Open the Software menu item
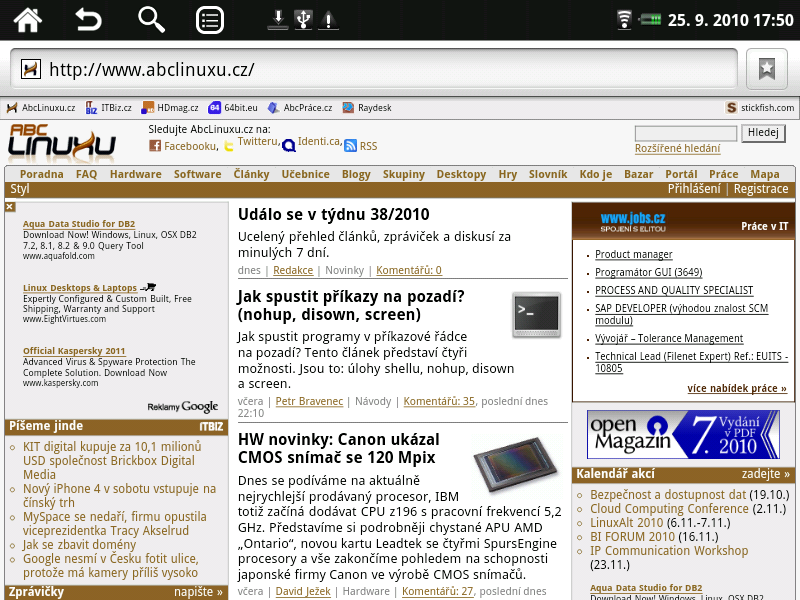The width and height of the screenshot is (800, 600). point(197,174)
